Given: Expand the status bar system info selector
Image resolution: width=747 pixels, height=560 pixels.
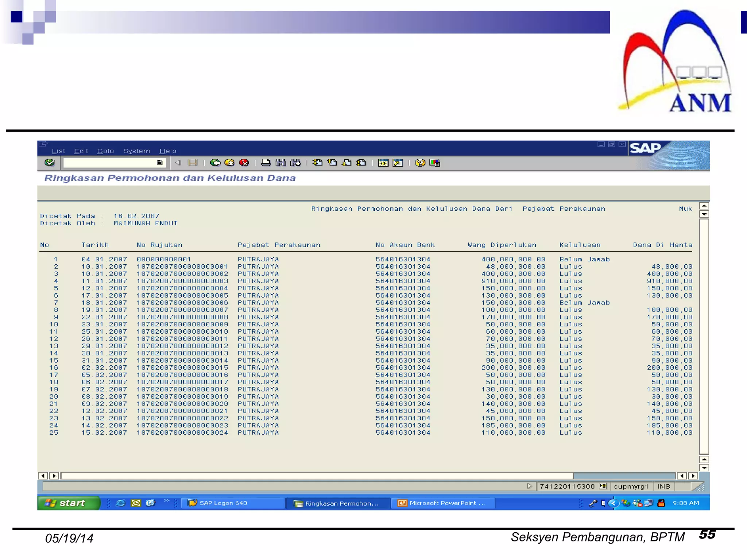Looking at the screenshot, I should (603, 486).
